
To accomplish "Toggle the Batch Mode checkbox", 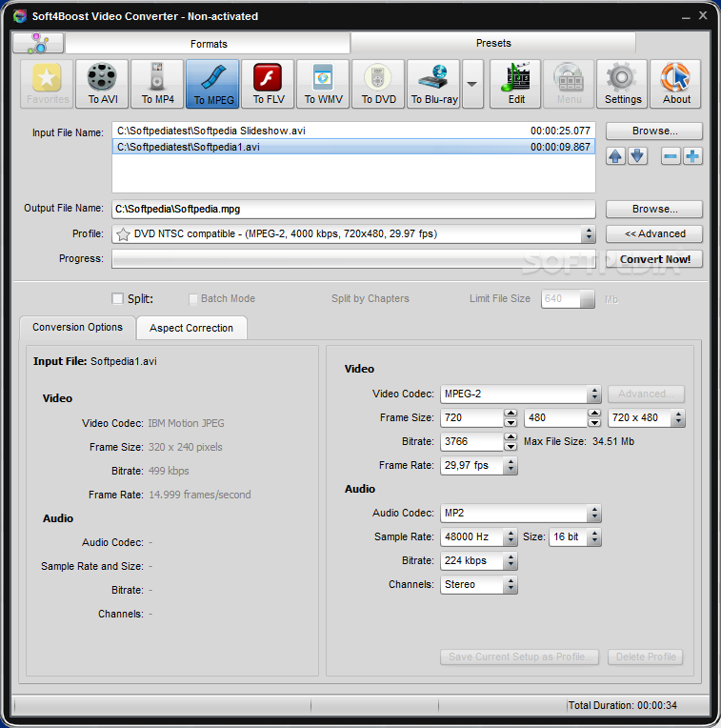I will click(193, 299).
